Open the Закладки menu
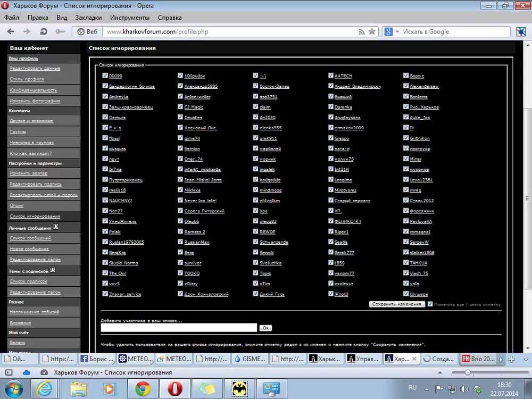Screen dimensions: 532x399 click(88, 18)
